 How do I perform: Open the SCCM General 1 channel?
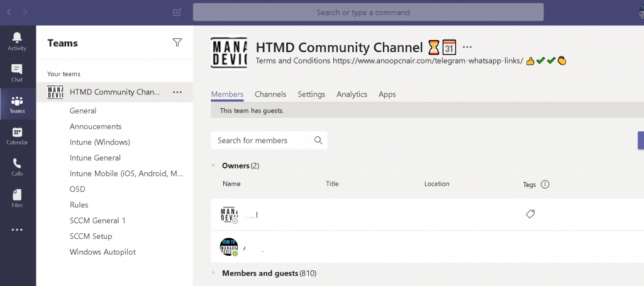pyautogui.click(x=97, y=221)
